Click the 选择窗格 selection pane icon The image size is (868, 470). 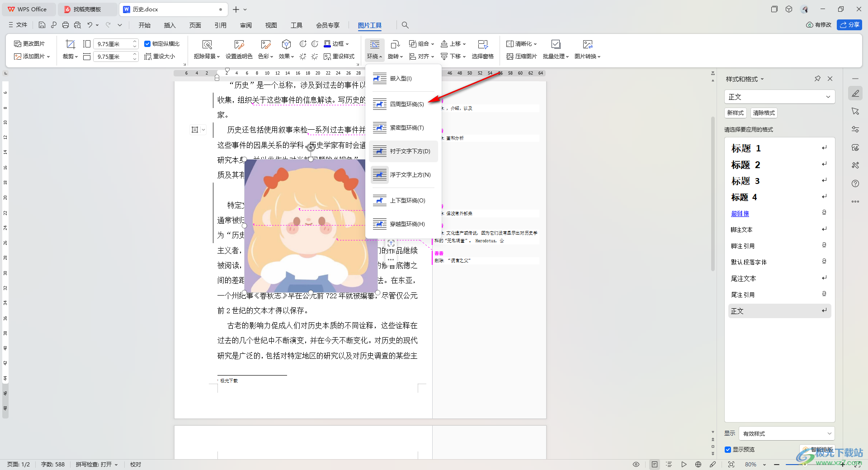483,44
